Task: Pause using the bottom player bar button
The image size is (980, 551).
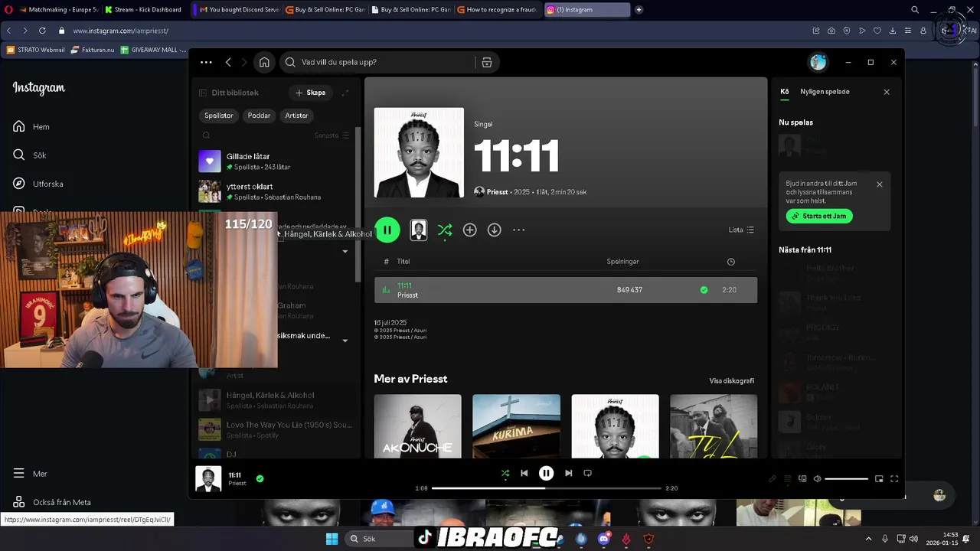Action: 546,473
